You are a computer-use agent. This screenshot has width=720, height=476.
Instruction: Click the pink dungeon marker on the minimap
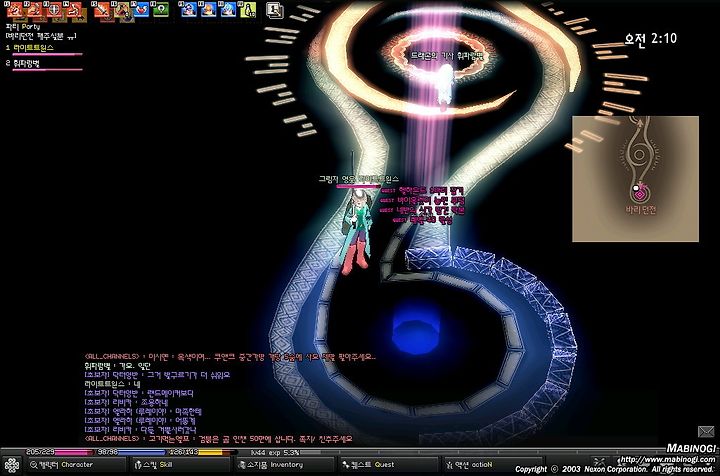[639, 195]
